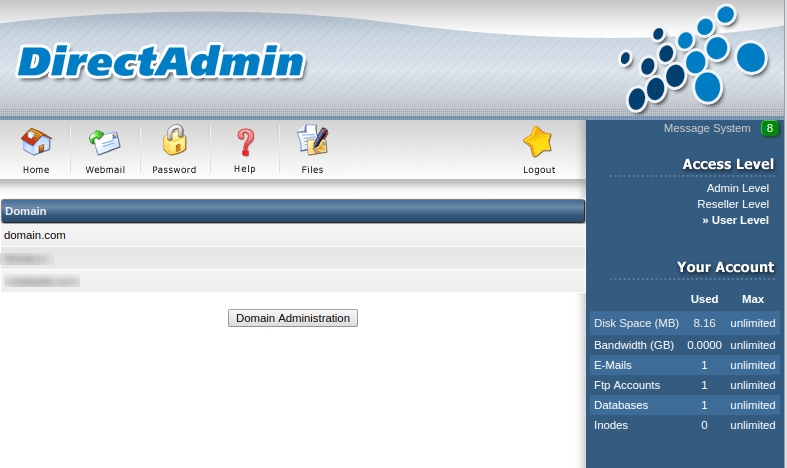The image size is (787, 468).
Task: Click the Logout star icon
Action: click(538, 143)
